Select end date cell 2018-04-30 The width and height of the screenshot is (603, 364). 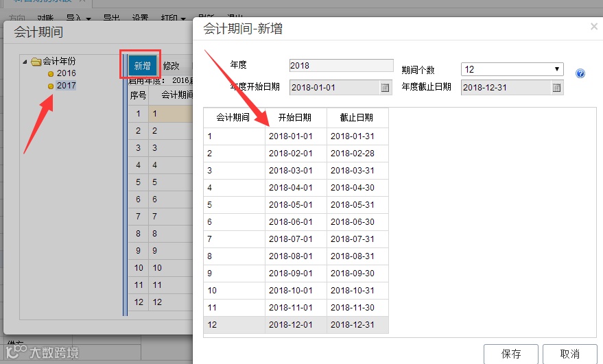(357, 188)
